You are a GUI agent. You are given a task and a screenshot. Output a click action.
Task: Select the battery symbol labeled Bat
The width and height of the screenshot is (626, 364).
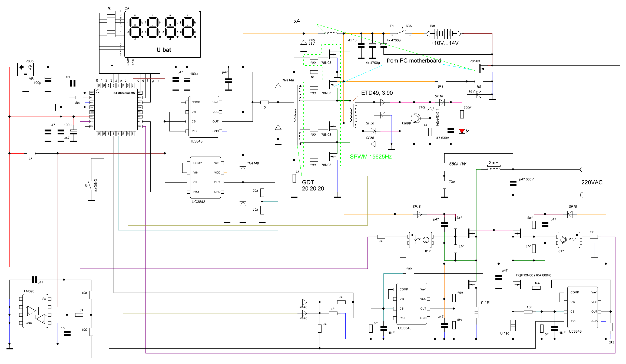tap(443, 34)
